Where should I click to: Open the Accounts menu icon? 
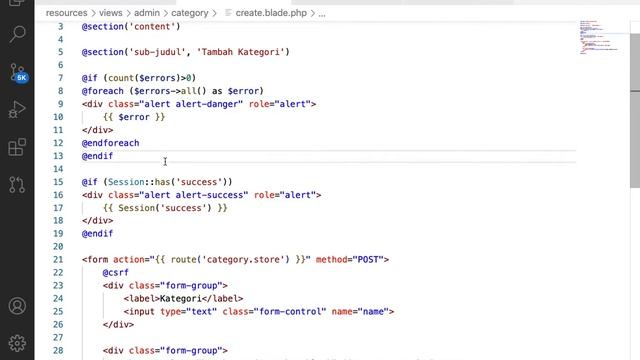coord(17,306)
